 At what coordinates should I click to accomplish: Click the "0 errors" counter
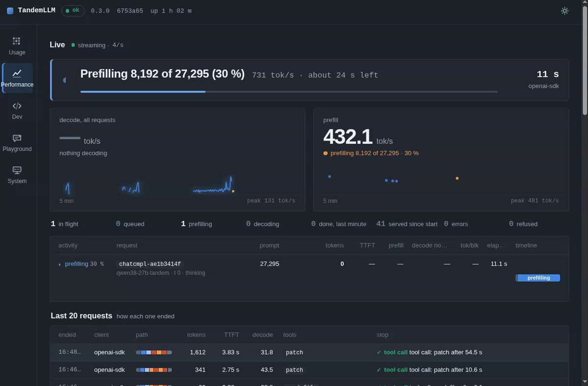tap(456, 224)
